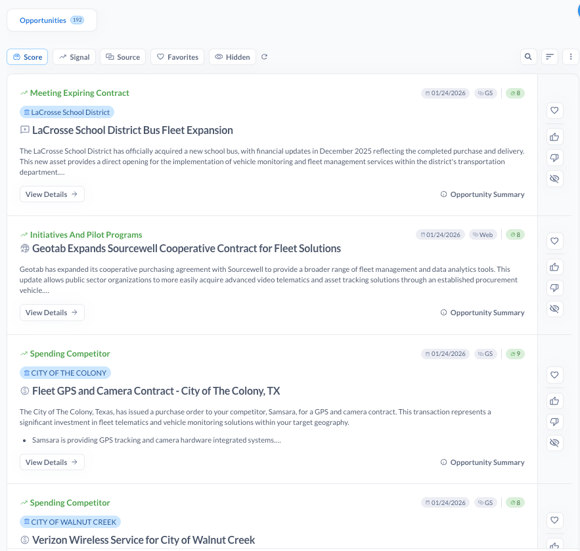The width and height of the screenshot is (580, 551).
Task: Hide the Fleet GPS and Camera opportunity
Action: [x=554, y=442]
